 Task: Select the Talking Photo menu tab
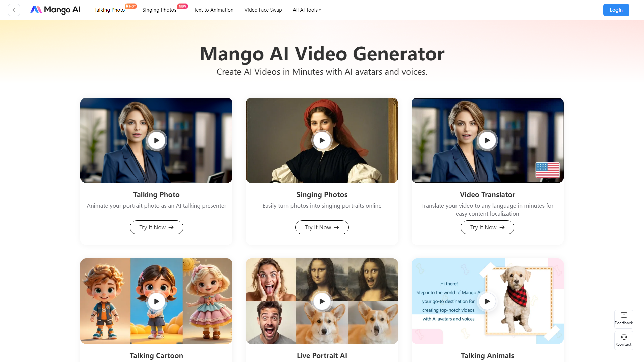110,10
